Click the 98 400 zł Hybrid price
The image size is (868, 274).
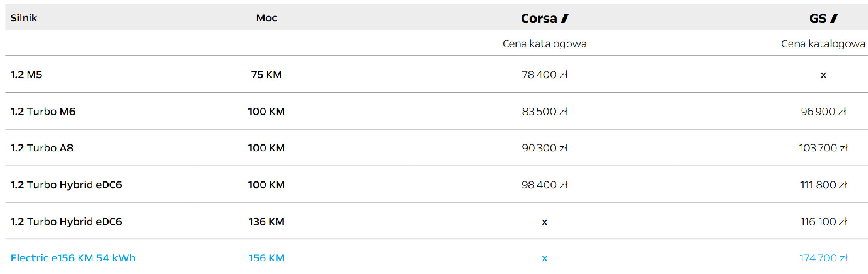pyautogui.click(x=544, y=185)
